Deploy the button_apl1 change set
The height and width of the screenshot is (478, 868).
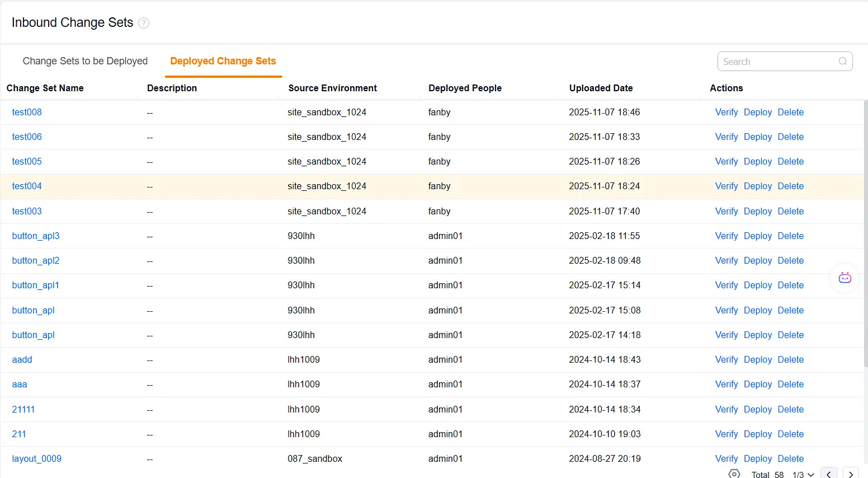(x=758, y=285)
